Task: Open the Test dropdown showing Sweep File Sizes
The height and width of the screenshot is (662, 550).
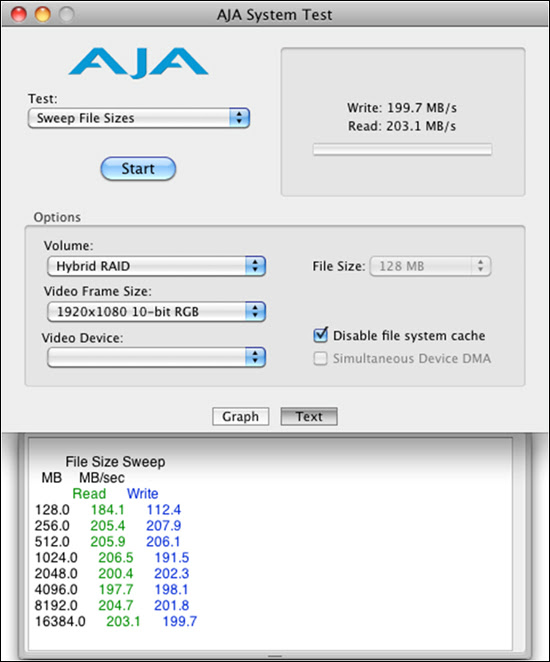Action: 139,118
